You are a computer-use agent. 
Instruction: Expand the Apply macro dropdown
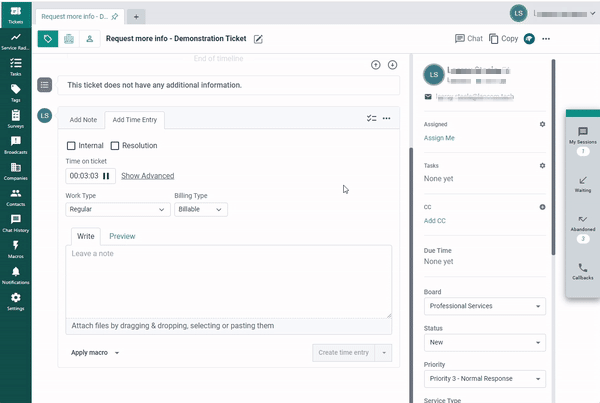click(x=95, y=352)
